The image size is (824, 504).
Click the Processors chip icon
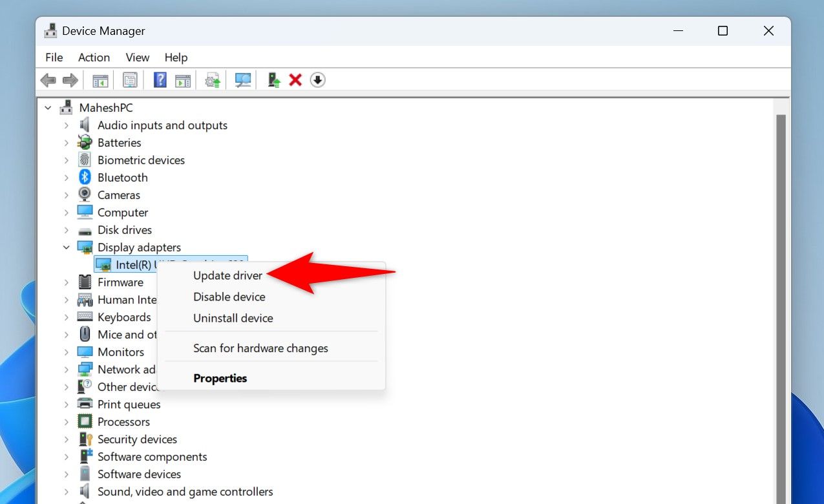(85, 421)
